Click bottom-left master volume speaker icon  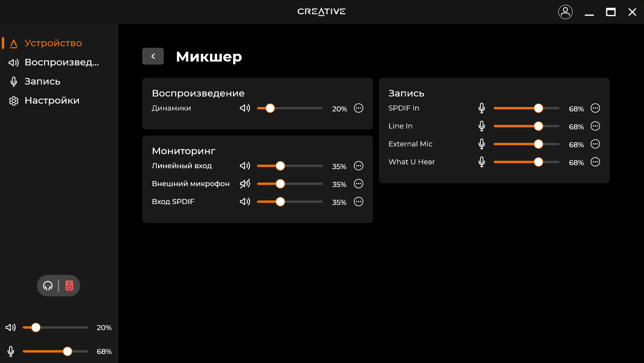tap(11, 327)
